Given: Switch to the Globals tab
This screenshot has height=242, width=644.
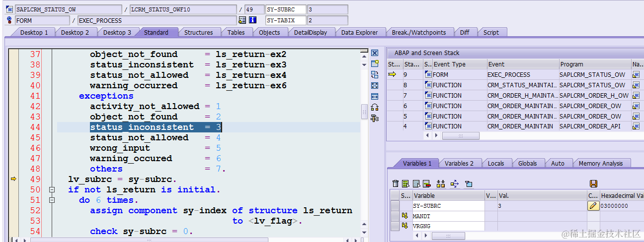Looking at the screenshot, I should pyautogui.click(x=527, y=163).
